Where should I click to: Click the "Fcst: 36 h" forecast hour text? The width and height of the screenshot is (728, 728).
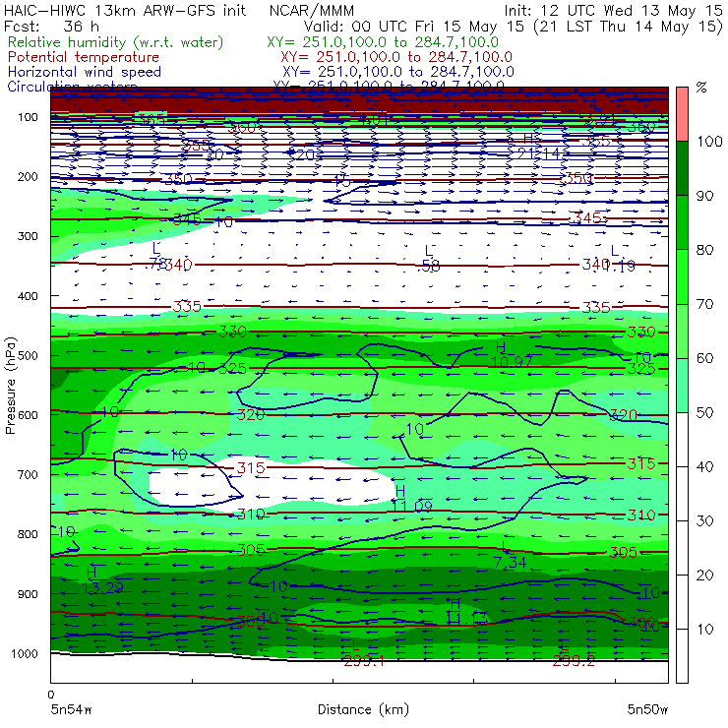(51, 27)
